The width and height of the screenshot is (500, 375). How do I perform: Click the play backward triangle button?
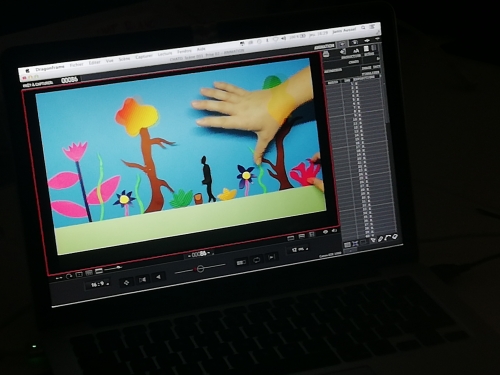[x=159, y=277]
